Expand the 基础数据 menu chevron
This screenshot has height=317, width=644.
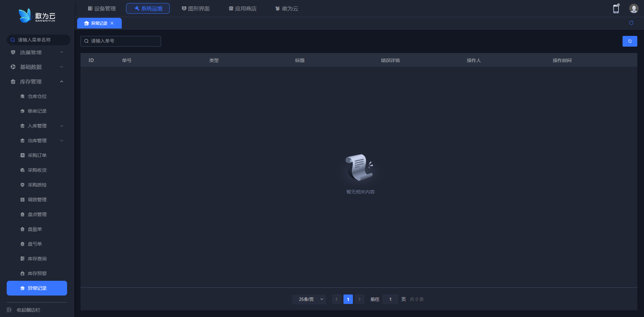coord(62,67)
